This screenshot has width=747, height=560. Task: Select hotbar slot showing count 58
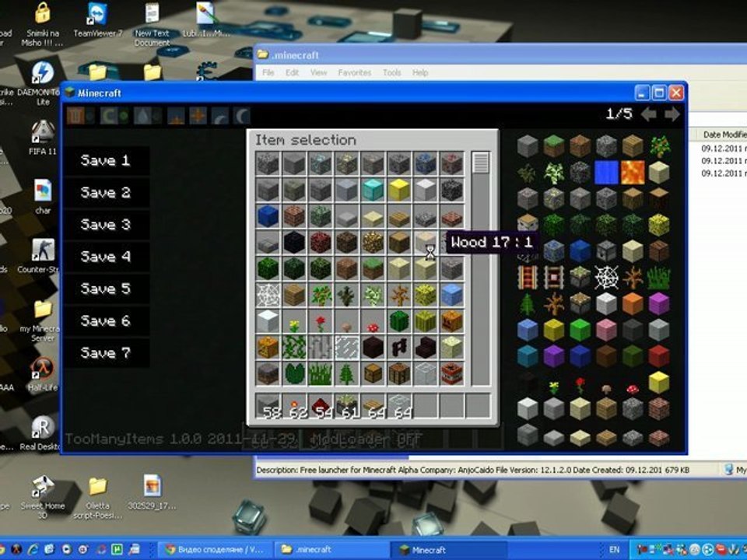pos(268,406)
